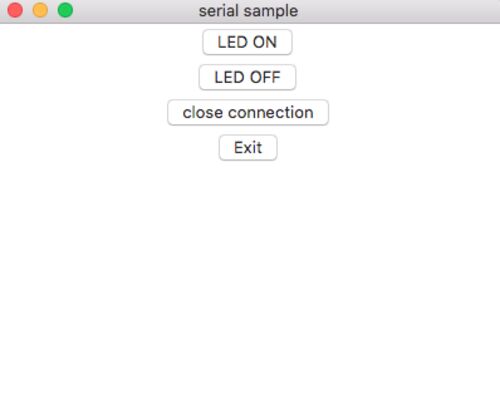The width and height of the screenshot is (500, 398).
Task: Activate the button labeled LED ON
Action: coord(247,42)
